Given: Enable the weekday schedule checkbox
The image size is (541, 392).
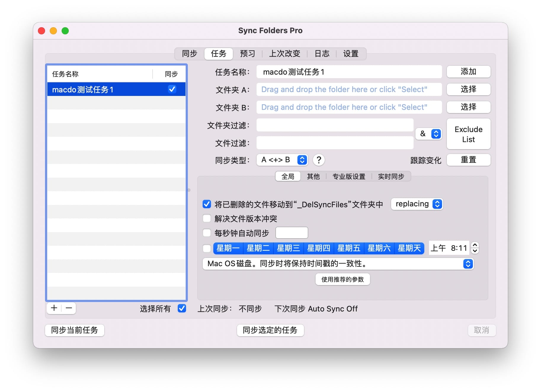Looking at the screenshot, I should coord(207,248).
